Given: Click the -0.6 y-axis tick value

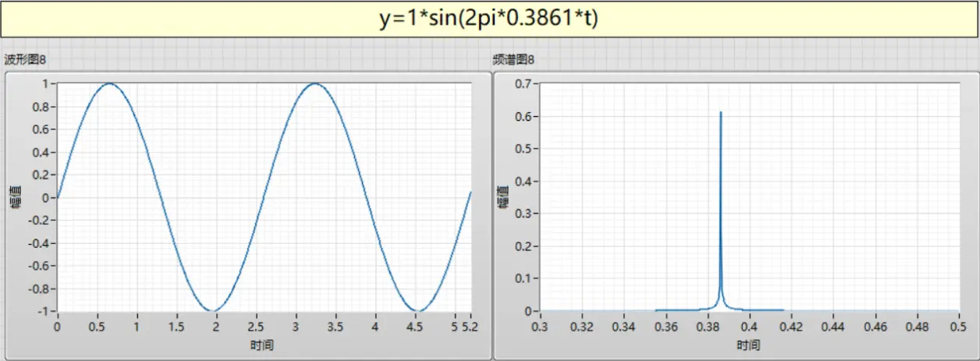Looking at the screenshot, I should (38, 265).
